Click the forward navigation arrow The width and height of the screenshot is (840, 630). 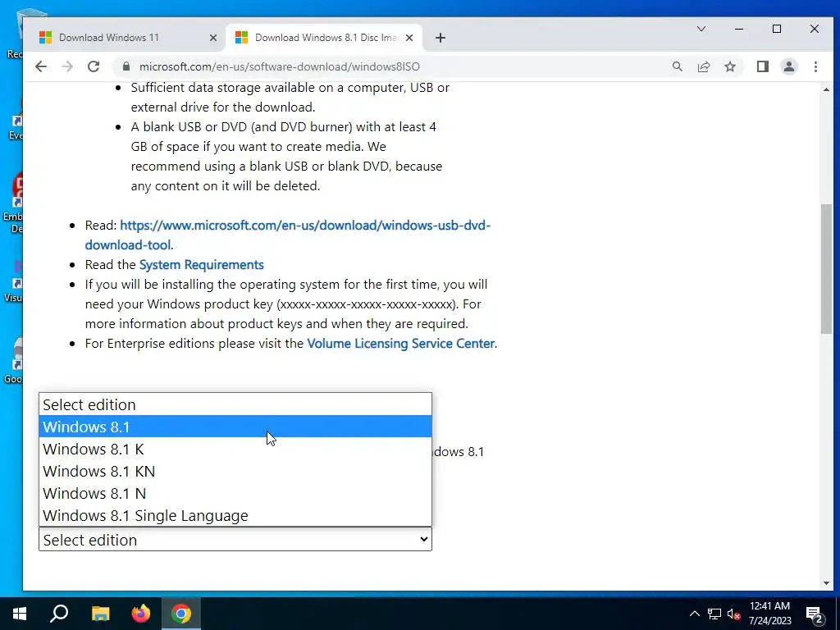(x=67, y=66)
